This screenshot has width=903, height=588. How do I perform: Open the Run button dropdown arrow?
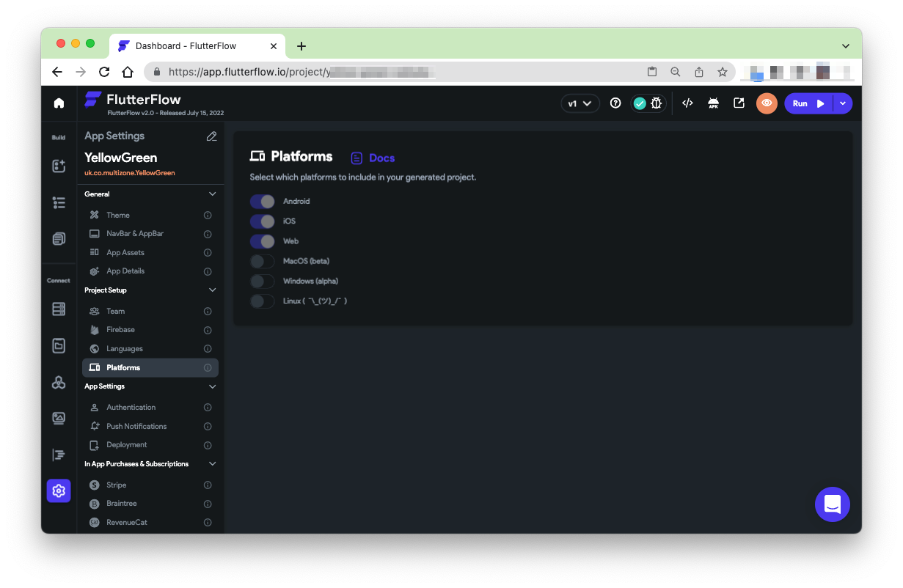tap(843, 103)
